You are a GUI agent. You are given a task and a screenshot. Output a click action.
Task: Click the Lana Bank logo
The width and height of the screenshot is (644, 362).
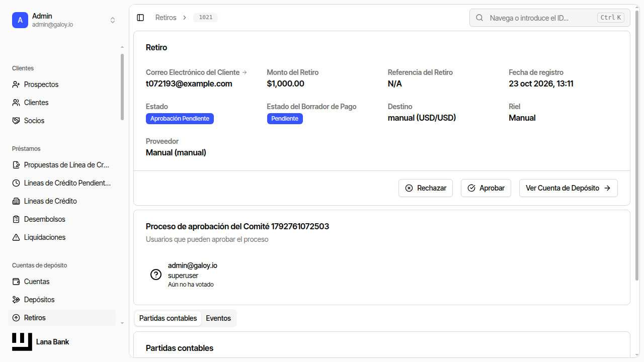22,342
